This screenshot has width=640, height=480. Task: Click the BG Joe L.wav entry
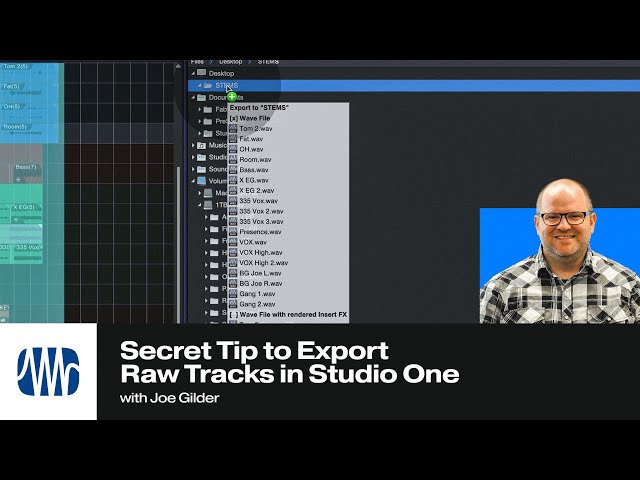tap(260, 273)
